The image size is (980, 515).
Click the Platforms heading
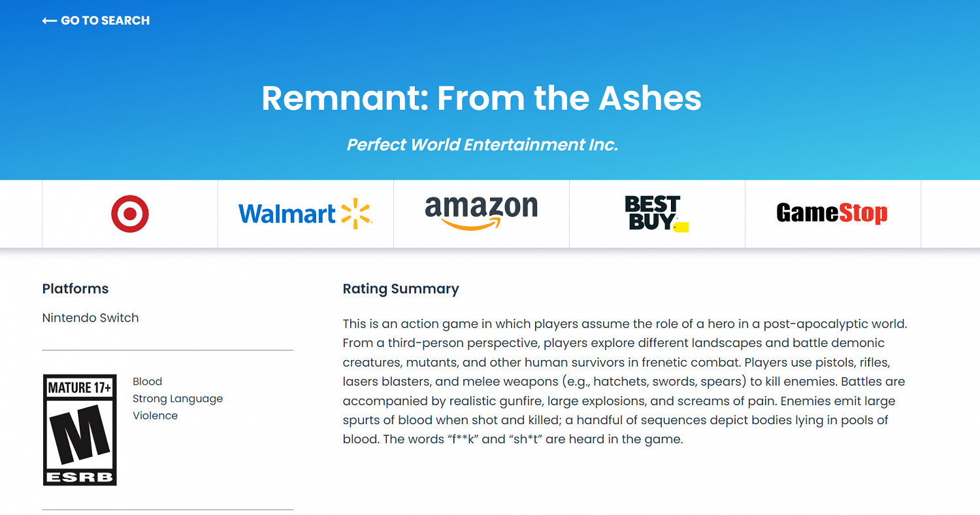pos(75,289)
